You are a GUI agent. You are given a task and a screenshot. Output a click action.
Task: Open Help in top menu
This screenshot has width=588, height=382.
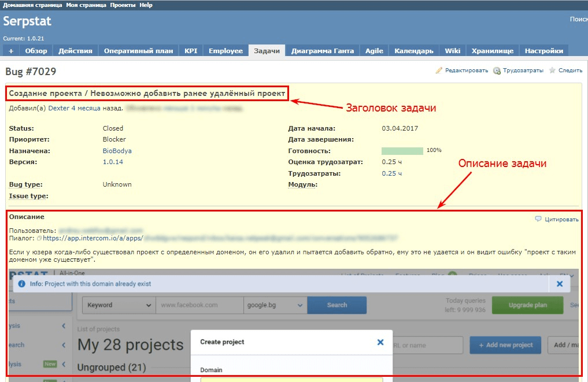tap(146, 5)
